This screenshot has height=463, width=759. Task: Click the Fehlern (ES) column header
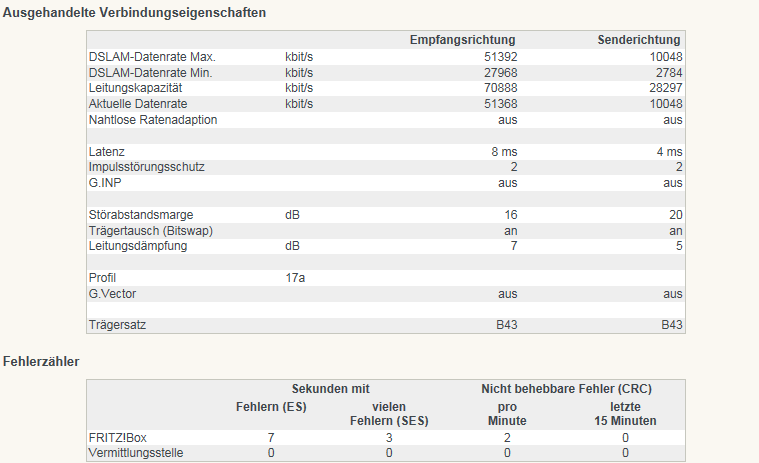(271, 406)
